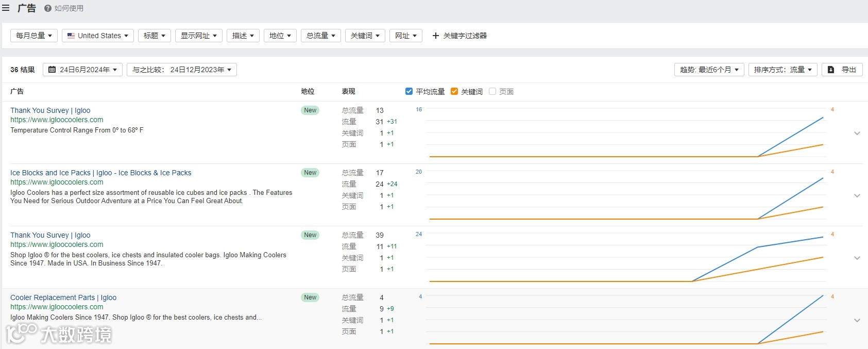The image size is (868, 349).
Task: Click New badge on Cooler Replacement Parts row
Action: [x=310, y=297]
